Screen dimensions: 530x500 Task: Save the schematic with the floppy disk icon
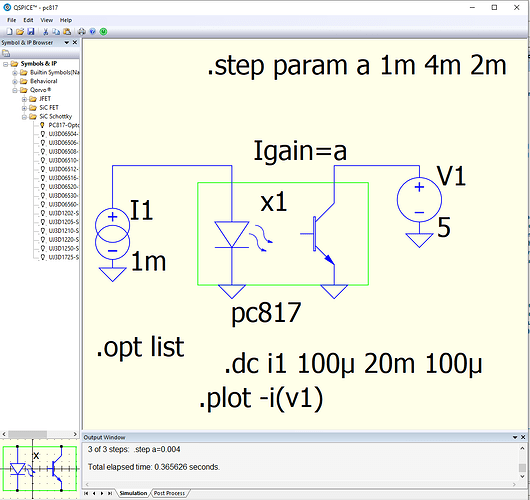coord(31,32)
